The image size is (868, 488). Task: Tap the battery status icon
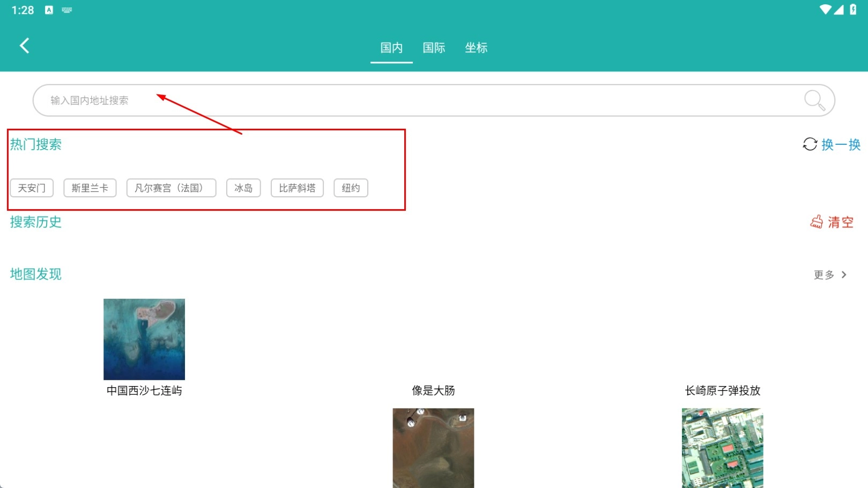pos(853,10)
